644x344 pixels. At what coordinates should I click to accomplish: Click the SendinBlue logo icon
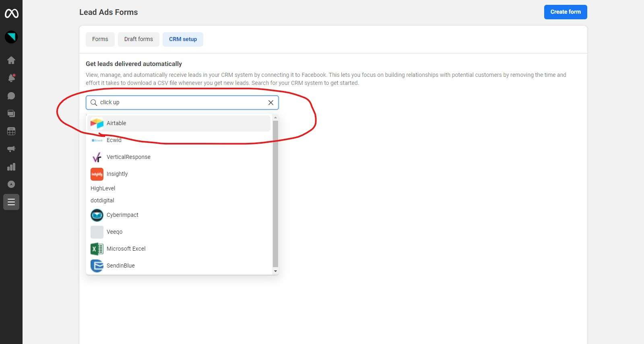[x=97, y=266]
